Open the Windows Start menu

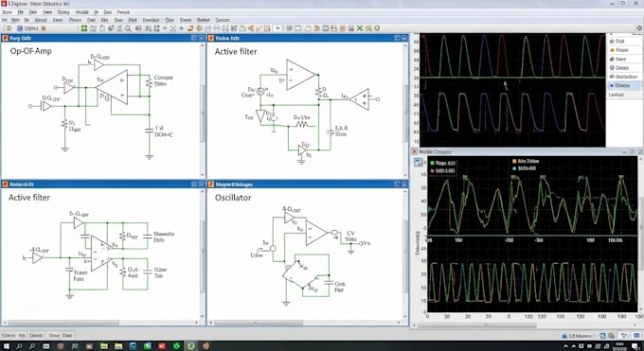7,346
